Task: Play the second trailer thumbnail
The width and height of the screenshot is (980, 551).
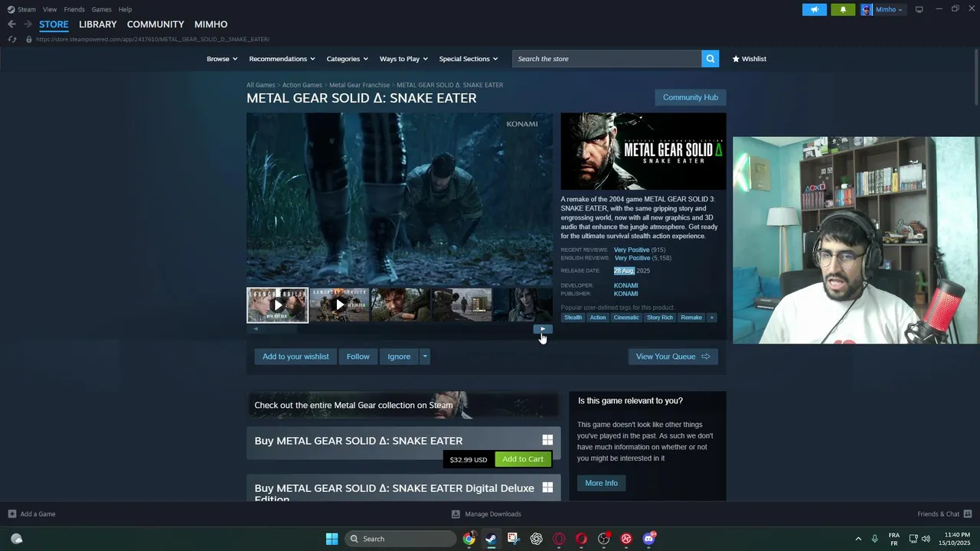Action: [339, 305]
